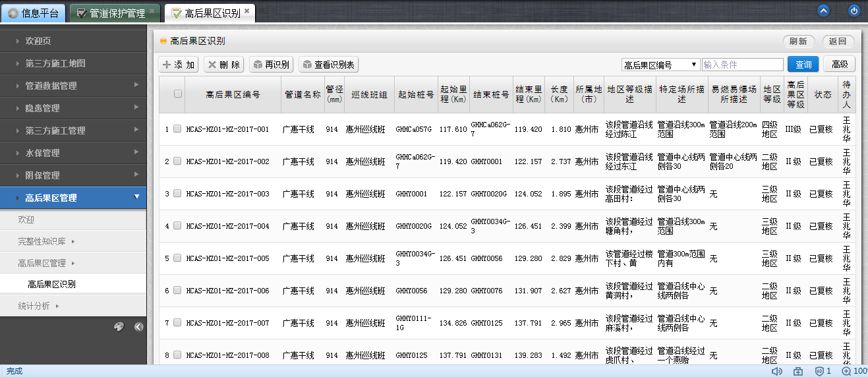Click the power/logout icon at top right
868x377 pixels.
[854, 11]
